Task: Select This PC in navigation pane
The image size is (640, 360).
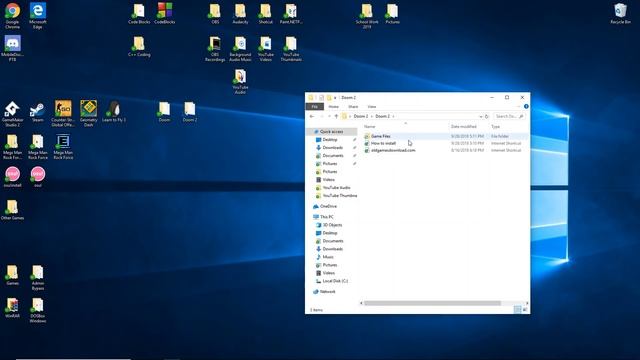Action: (x=327, y=217)
